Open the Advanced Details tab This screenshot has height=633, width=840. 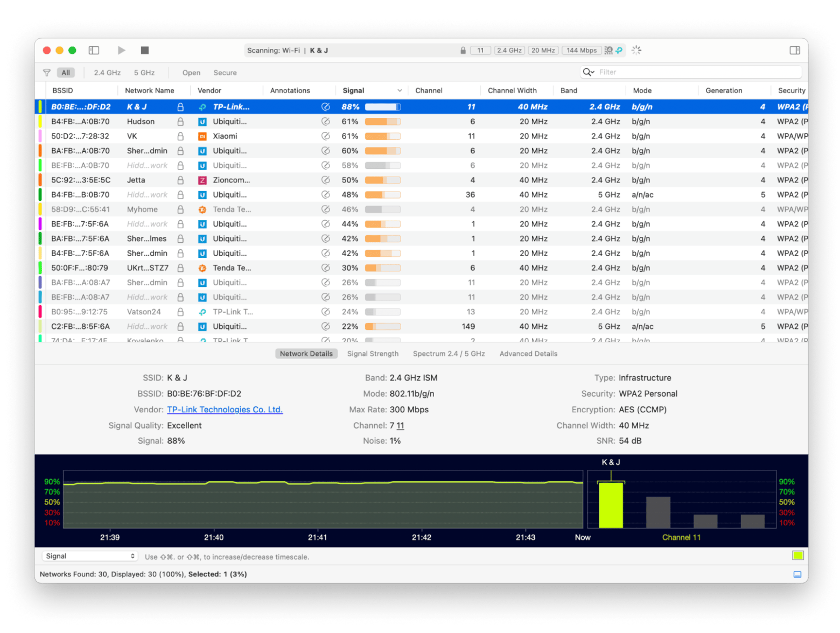[x=528, y=354]
